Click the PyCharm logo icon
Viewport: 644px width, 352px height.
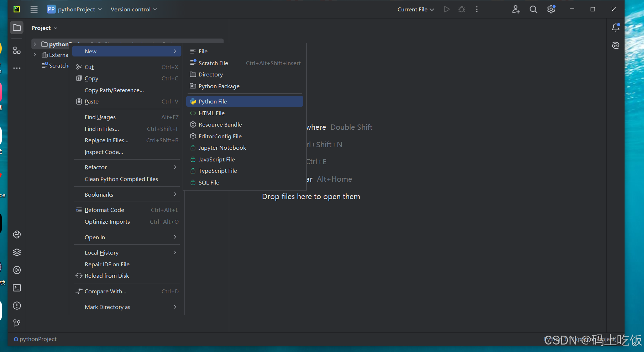pos(17,9)
